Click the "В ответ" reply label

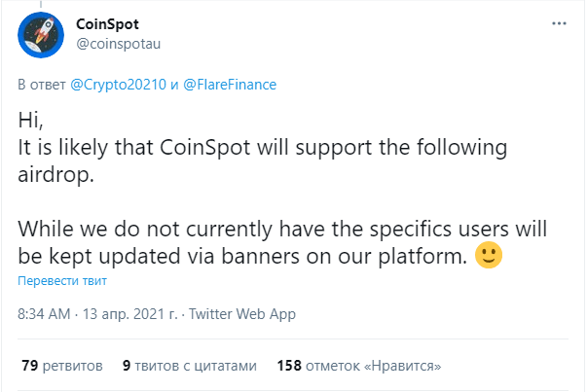point(42,85)
